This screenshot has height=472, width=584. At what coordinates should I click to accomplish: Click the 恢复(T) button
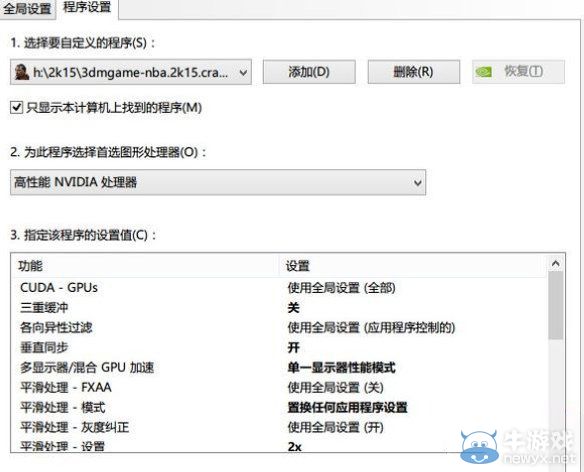(518, 72)
